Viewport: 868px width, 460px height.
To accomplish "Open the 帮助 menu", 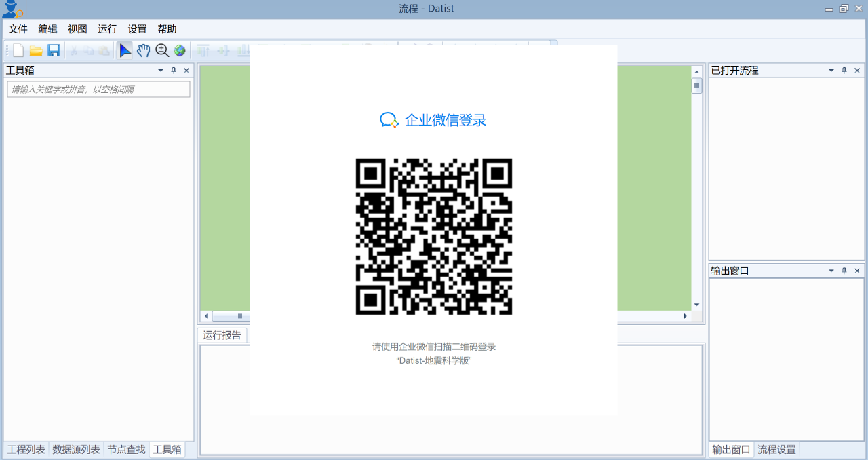I will coord(167,29).
